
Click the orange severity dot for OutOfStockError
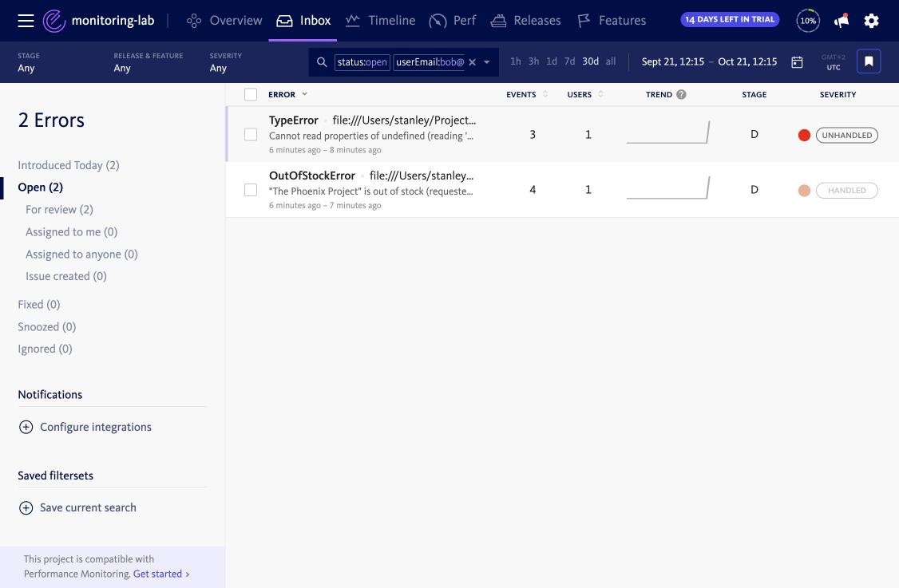tap(804, 190)
